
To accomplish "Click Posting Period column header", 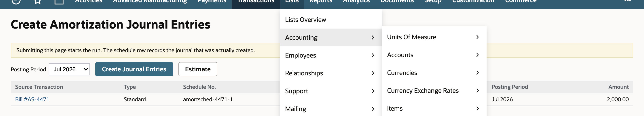I will point(510,87).
